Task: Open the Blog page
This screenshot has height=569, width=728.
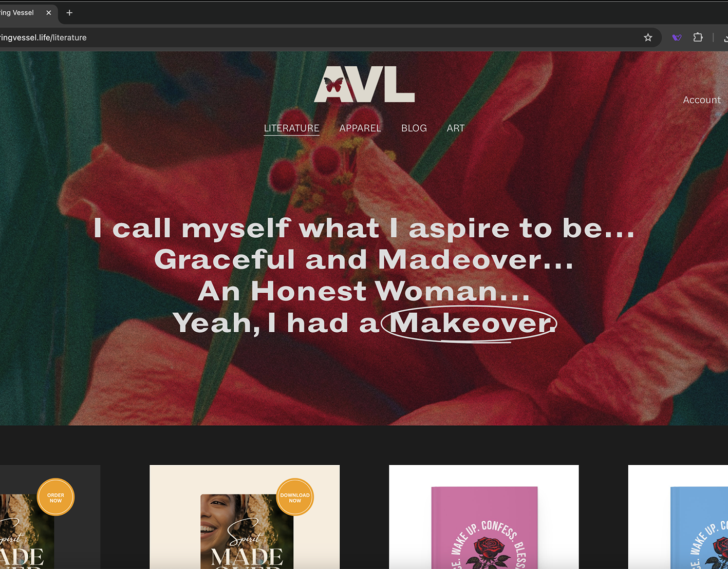Action: [414, 128]
